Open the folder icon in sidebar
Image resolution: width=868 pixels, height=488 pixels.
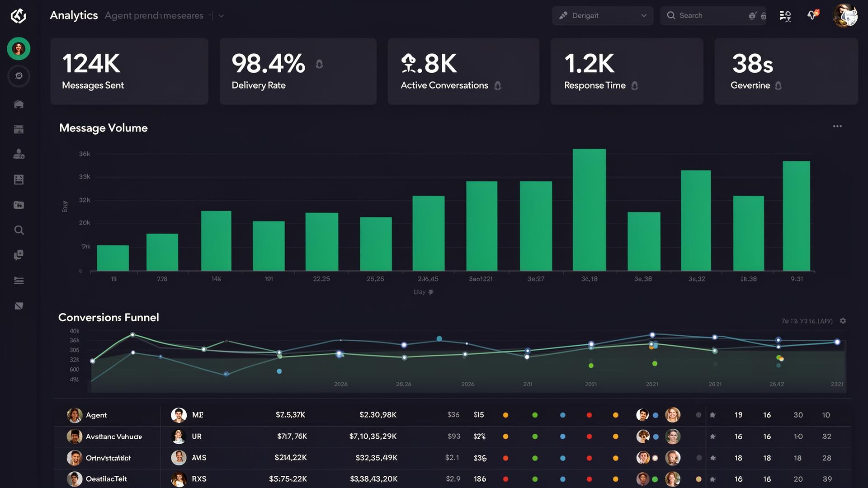[x=19, y=205]
